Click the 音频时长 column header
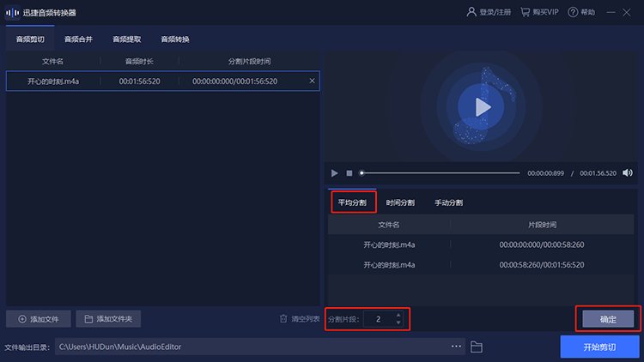Image resolution: width=644 pixels, height=362 pixels. (139, 61)
